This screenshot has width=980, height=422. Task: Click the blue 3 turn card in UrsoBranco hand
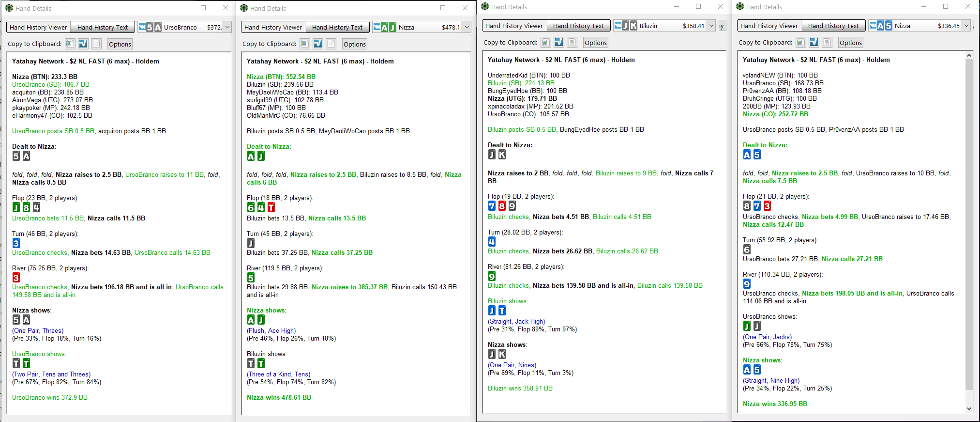pos(16,243)
